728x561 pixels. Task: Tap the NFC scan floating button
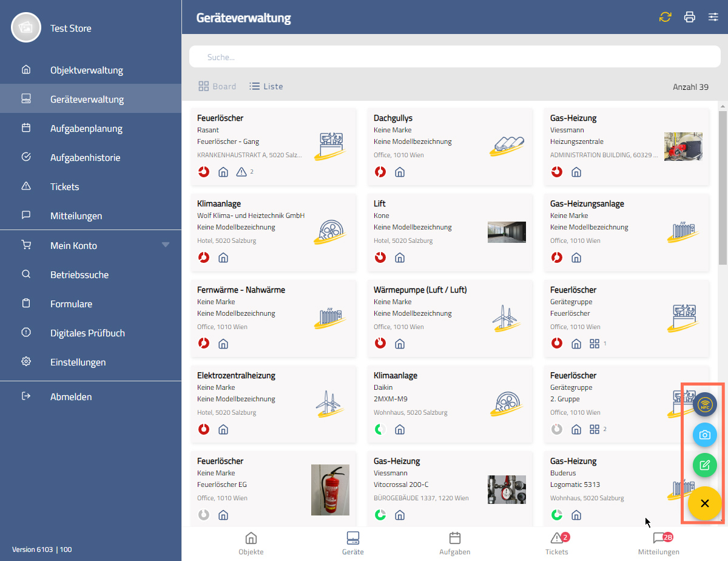click(x=705, y=404)
